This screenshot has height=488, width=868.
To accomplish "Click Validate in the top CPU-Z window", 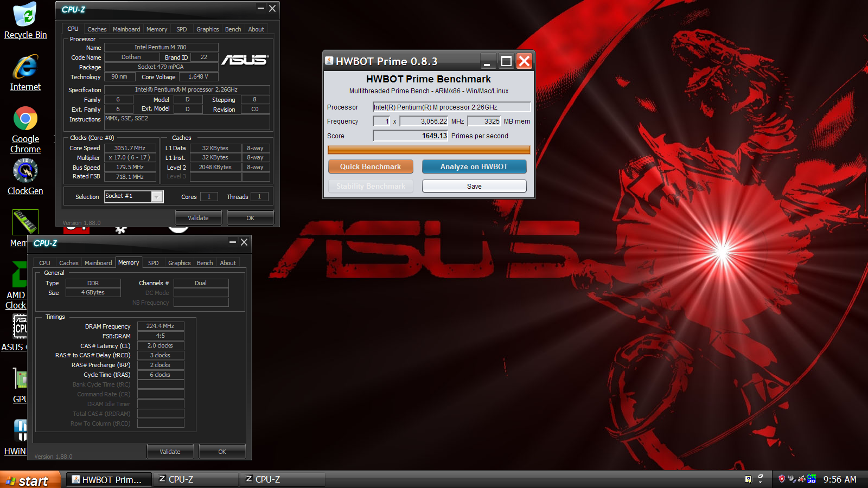I will coord(199,218).
